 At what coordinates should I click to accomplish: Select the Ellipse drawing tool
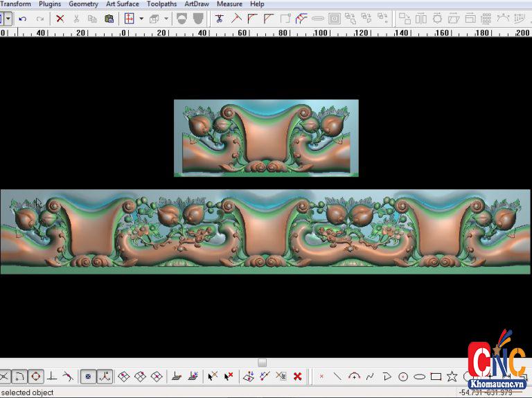tap(419, 377)
